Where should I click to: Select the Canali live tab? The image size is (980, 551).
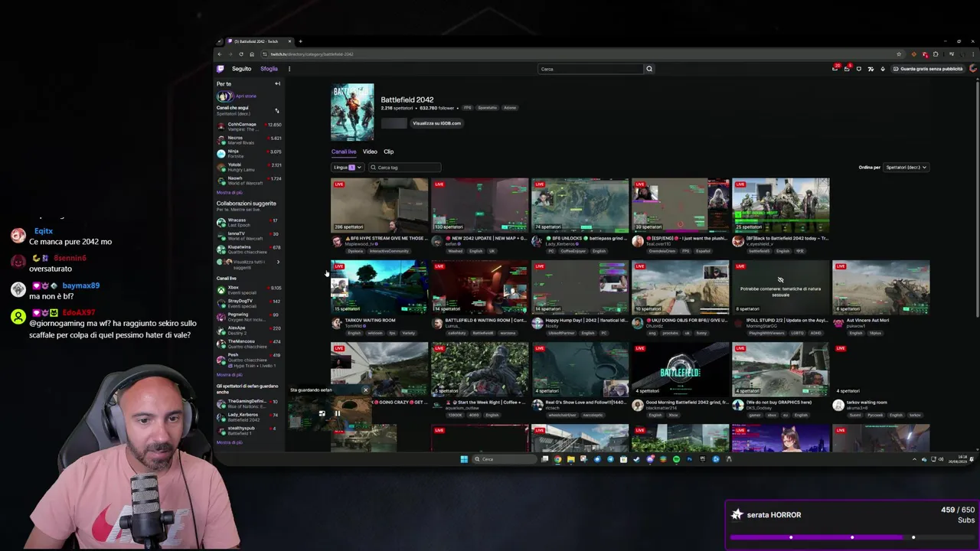coord(344,152)
